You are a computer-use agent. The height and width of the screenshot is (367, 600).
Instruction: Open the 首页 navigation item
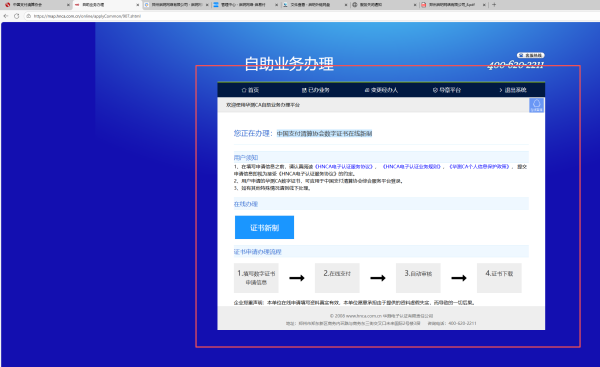coord(250,90)
